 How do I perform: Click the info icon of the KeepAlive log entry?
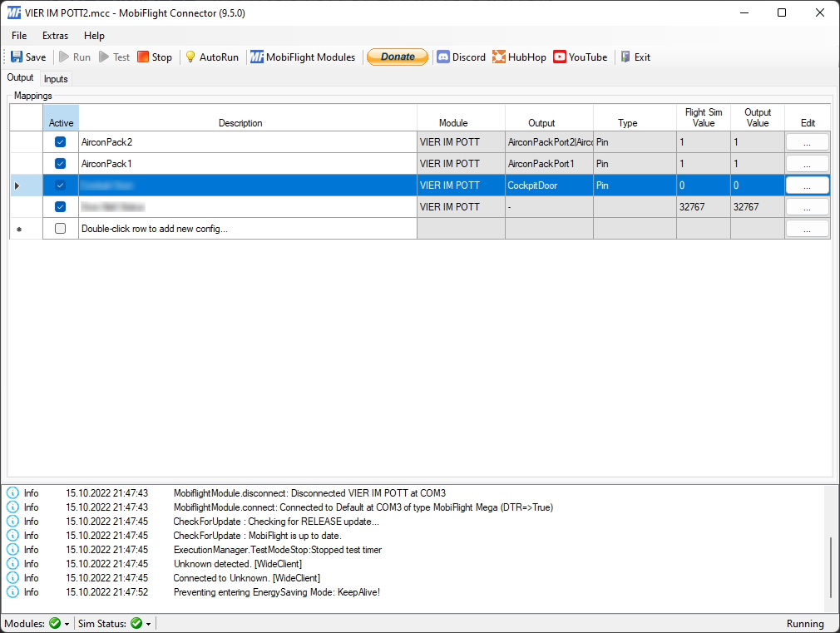coord(12,592)
